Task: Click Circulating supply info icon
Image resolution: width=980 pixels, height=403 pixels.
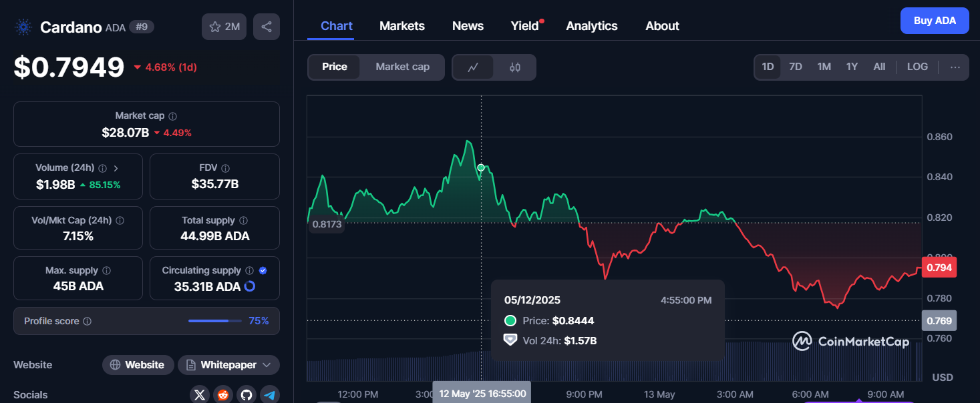Action: tap(249, 271)
